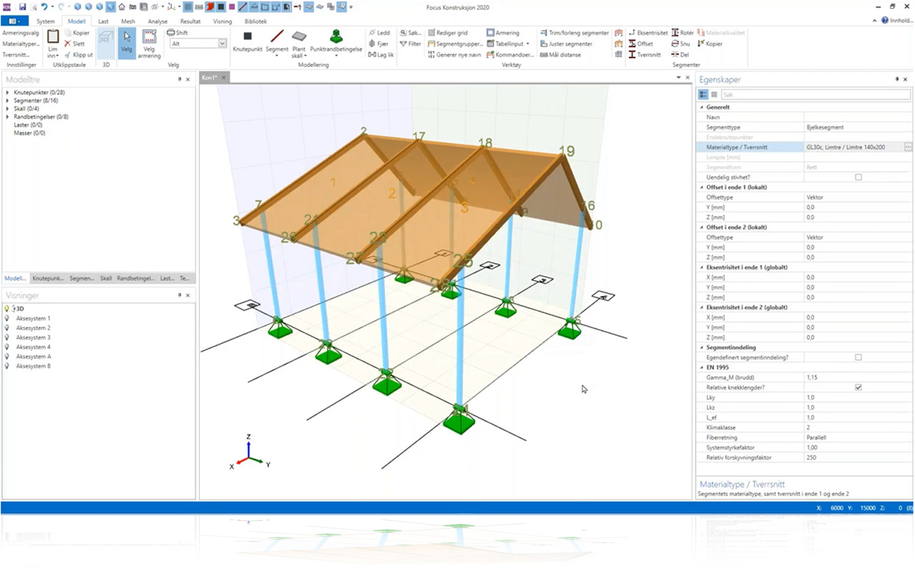Click Juster segmenter tool
This screenshot has height=588, width=915.
point(566,44)
